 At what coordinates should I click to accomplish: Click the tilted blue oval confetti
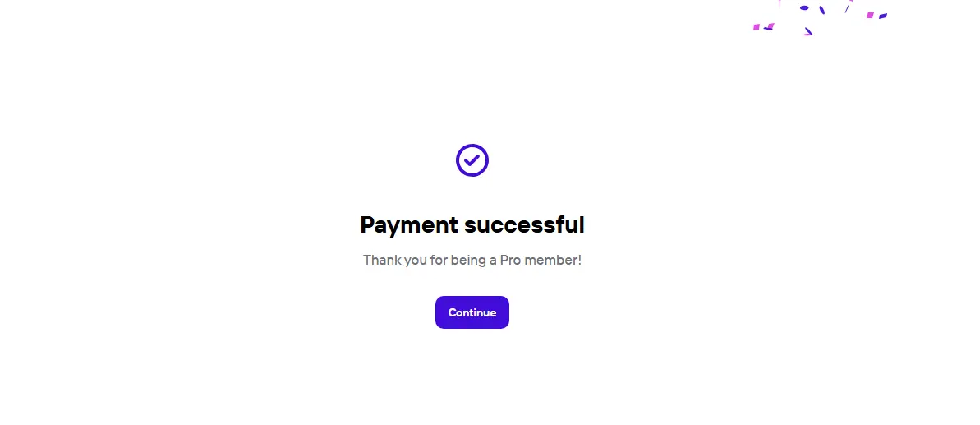pyautogui.click(x=822, y=10)
